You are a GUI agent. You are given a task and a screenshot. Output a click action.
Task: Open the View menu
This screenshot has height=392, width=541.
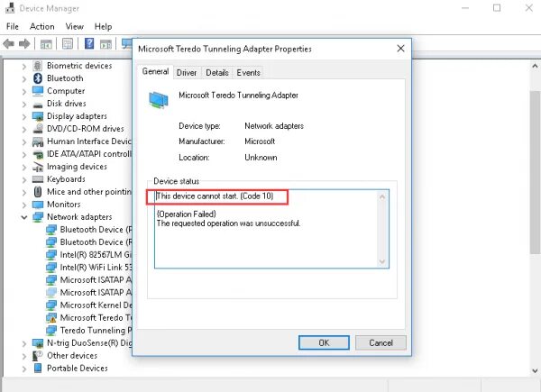75,26
